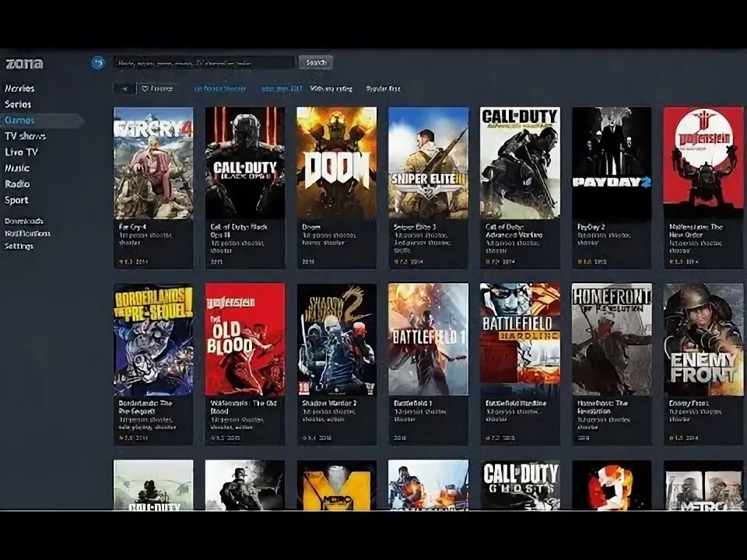Click the Search button
Image resolution: width=747 pixels, height=560 pixels.
[316, 62]
